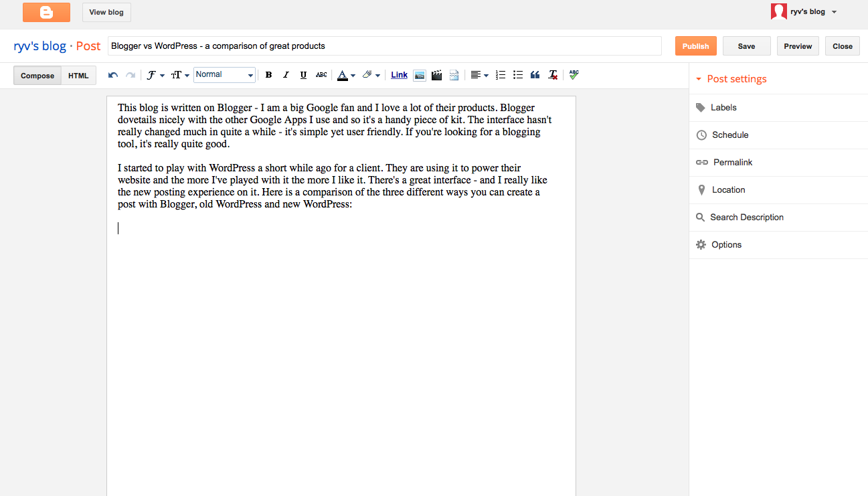Undo the last edit
This screenshot has height=496, width=868.
pyautogui.click(x=113, y=75)
